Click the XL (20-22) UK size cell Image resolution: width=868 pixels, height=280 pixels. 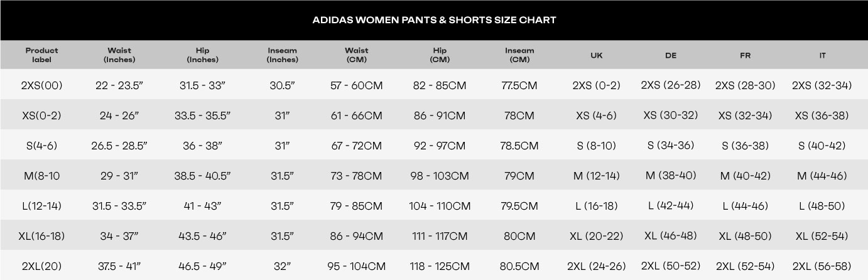(x=597, y=236)
